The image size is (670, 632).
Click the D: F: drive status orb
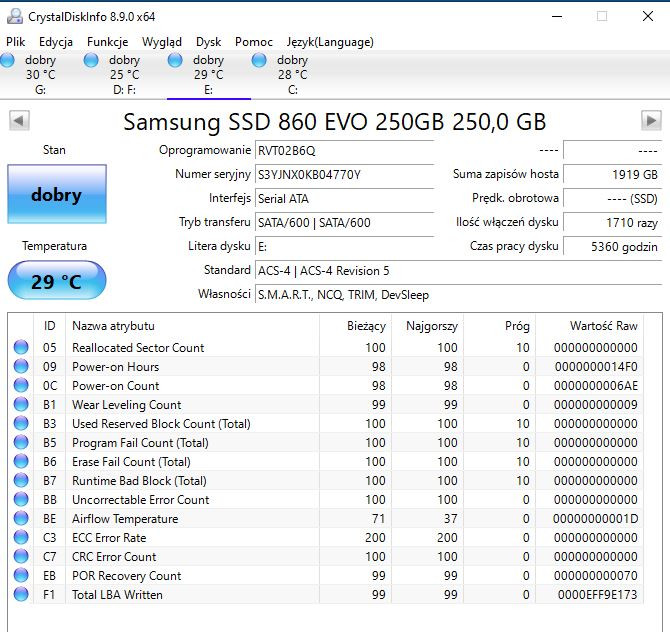[x=91, y=60]
